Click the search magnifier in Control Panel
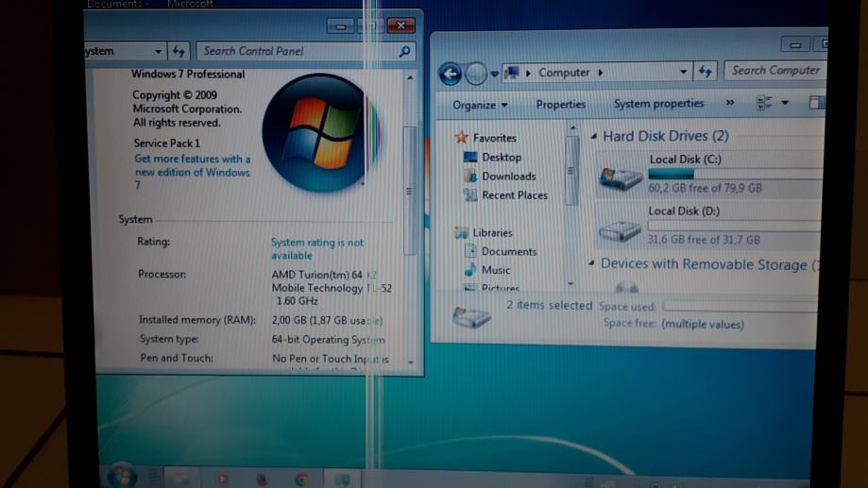The image size is (868, 488). (404, 52)
